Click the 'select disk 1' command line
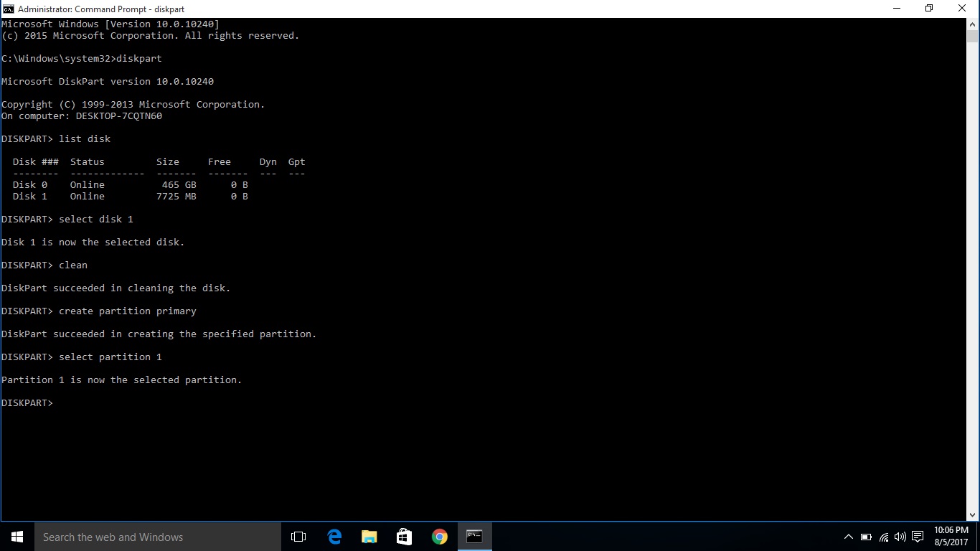The image size is (980, 551). [67, 219]
